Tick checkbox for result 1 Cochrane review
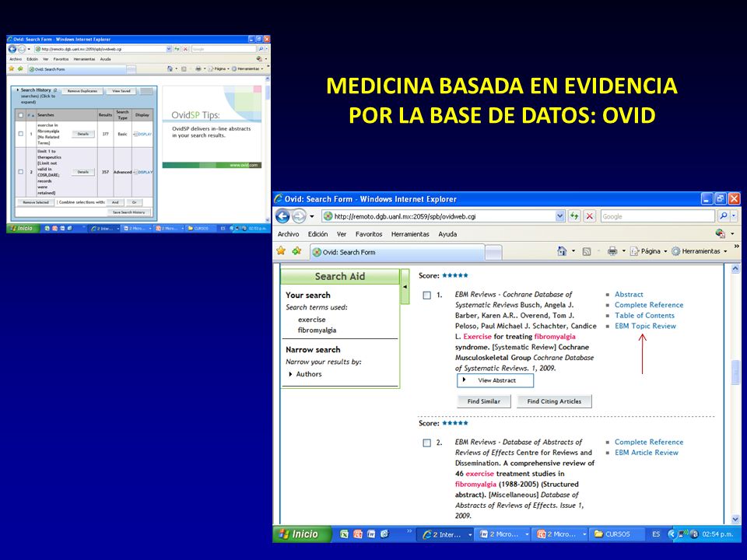The width and height of the screenshot is (747, 560). point(427,296)
